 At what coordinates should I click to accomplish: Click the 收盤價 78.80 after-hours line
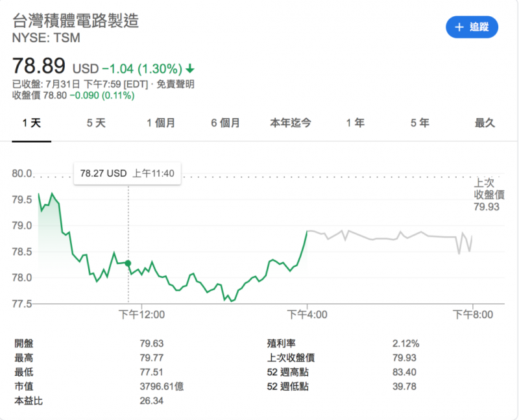pos(73,95)
